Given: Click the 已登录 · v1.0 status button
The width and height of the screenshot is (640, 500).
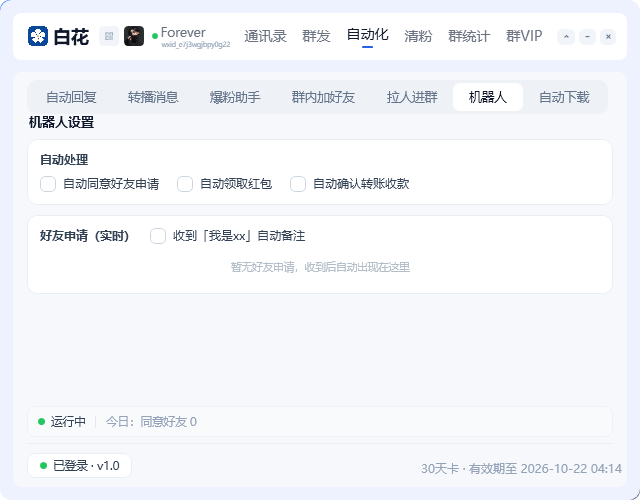Looking at the screenshot, I should point(80,466).
